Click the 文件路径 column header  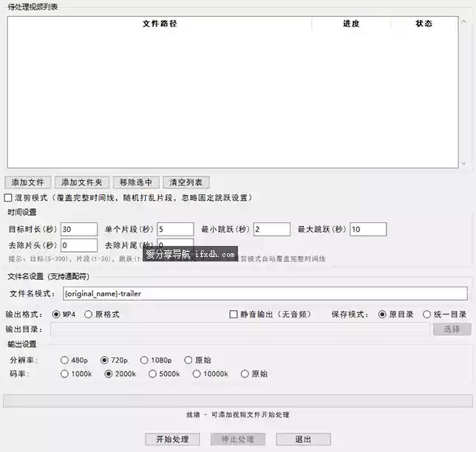click(160, 24)
